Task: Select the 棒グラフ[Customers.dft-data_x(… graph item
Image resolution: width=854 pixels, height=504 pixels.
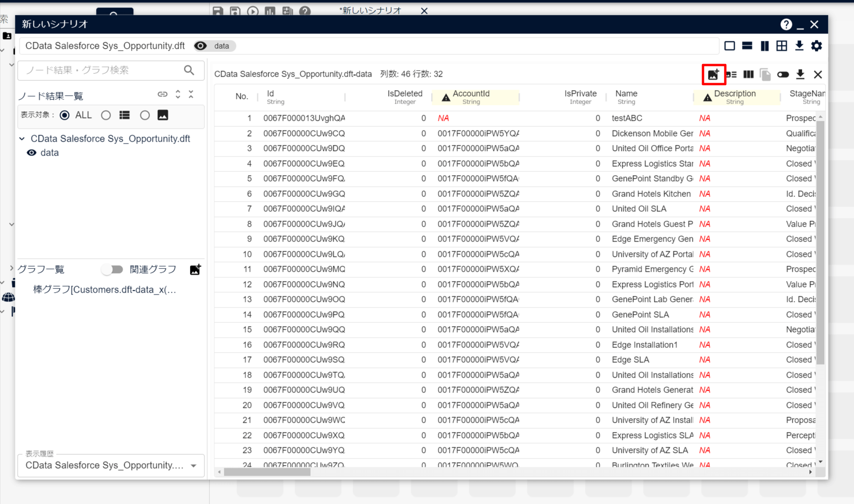Action: (x=105, y=290)
